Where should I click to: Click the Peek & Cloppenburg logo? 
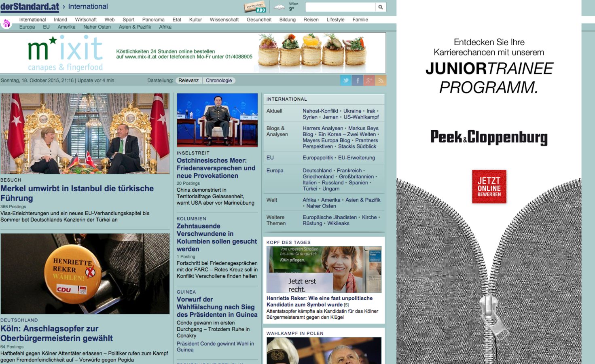pos(489,138)
